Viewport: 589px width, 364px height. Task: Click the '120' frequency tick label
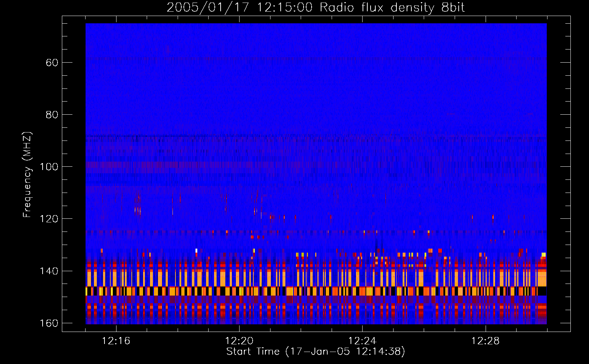48,219
